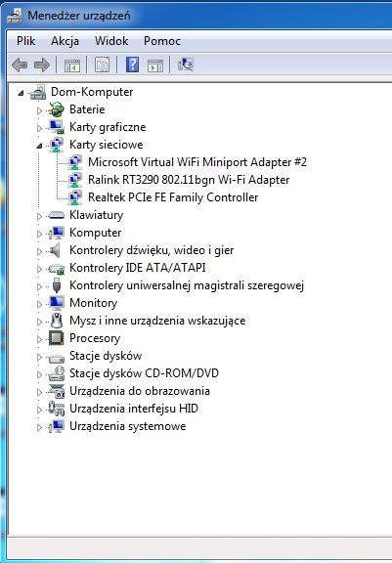Click the action pane toolbar icon
The image size is (392, 563).
pyautogui.click(x=155, y=65)
